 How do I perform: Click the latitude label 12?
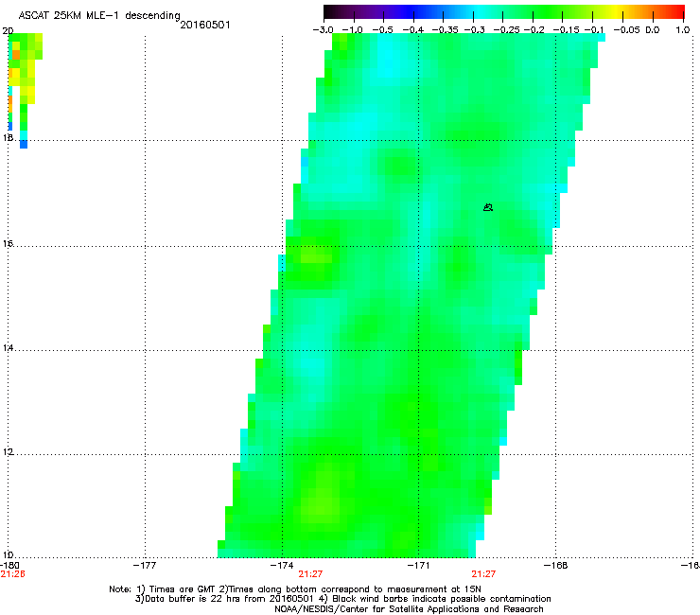8,452
